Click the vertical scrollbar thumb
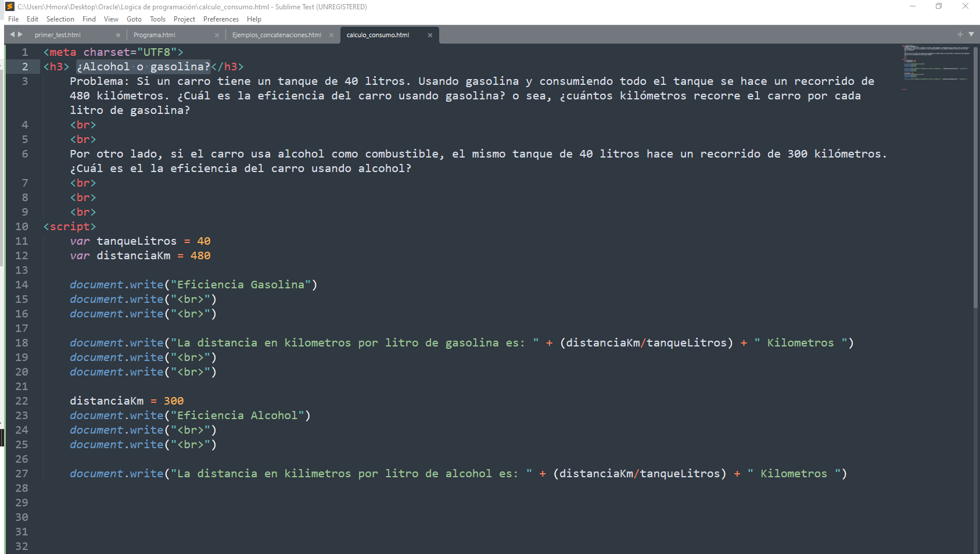The image size is (980, 554). point(976,177)
